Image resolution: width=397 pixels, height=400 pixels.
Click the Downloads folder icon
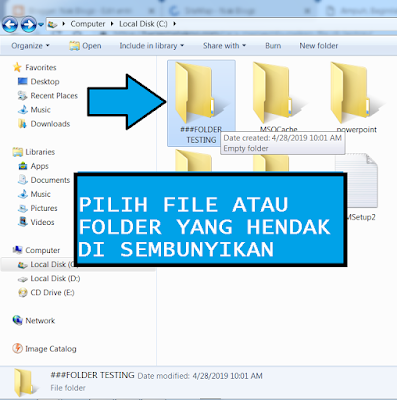coord(22,124)
